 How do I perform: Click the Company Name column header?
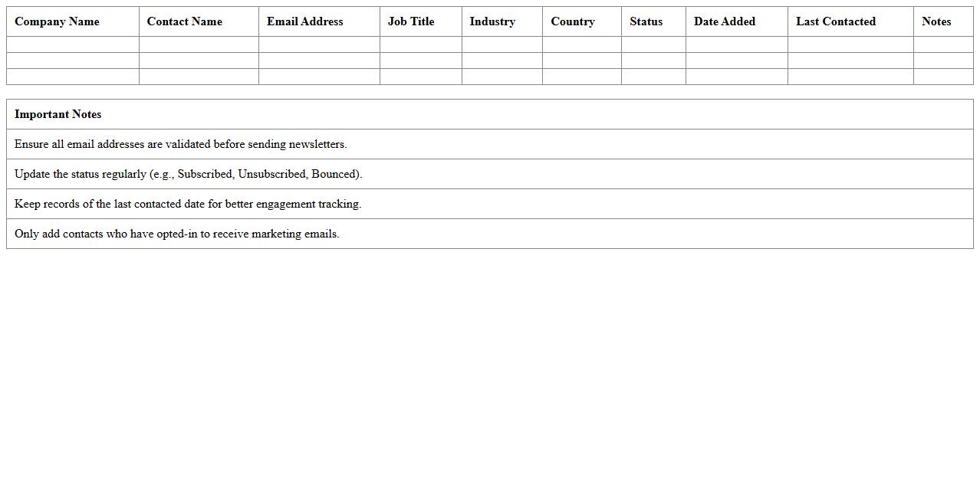tap(57, 21)
